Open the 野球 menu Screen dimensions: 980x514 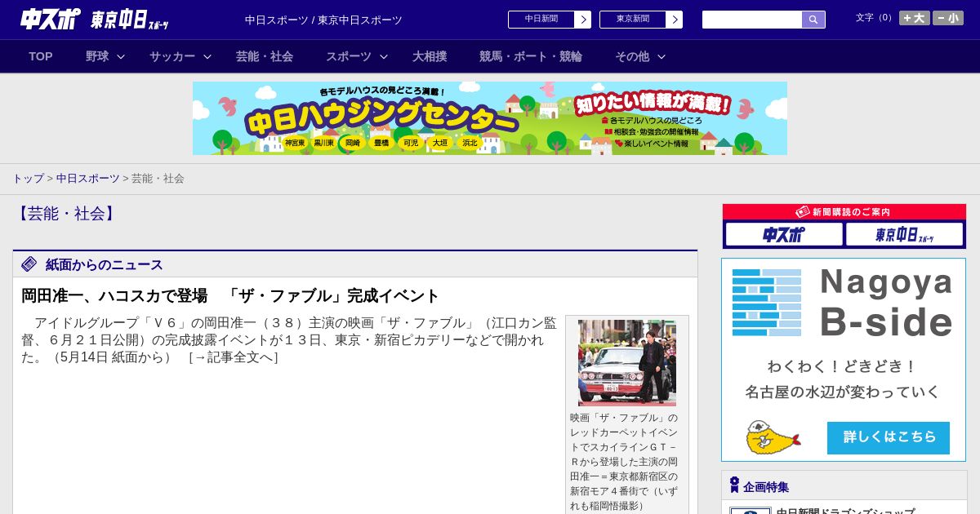[97, 56]
